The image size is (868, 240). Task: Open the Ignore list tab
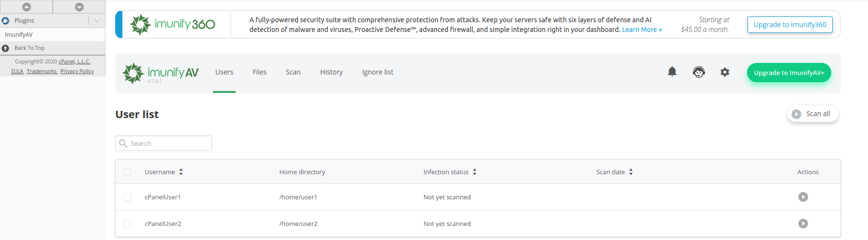[x=377, y=72]
